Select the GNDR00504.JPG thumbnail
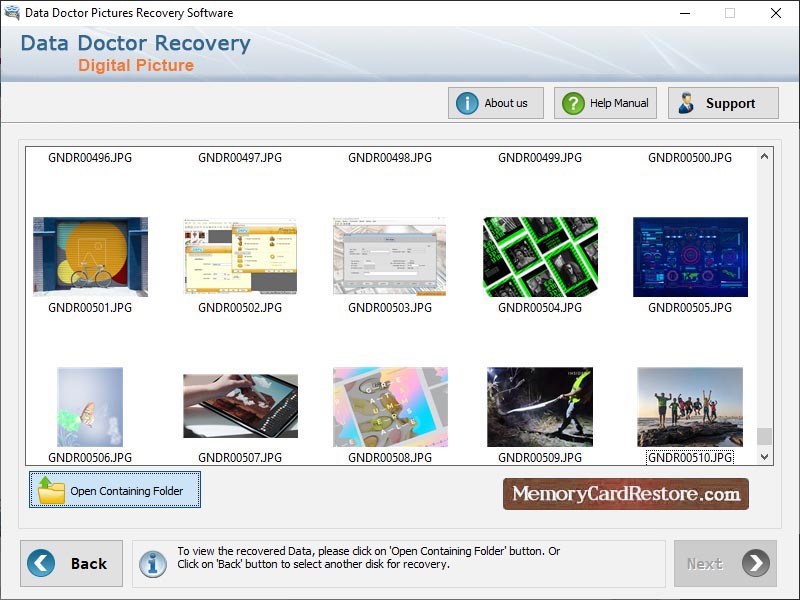This screenshot has height=600, width=800. coord(539,255)
